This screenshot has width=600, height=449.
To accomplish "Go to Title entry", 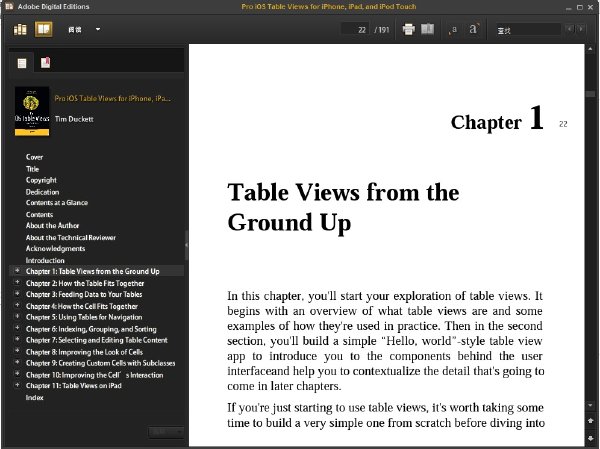I will click(33, 169).
